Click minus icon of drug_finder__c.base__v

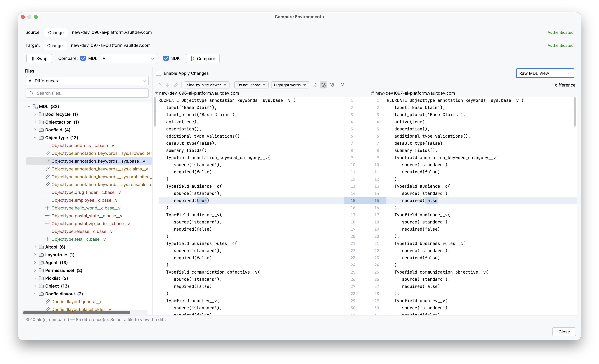(x=48, y=192)
